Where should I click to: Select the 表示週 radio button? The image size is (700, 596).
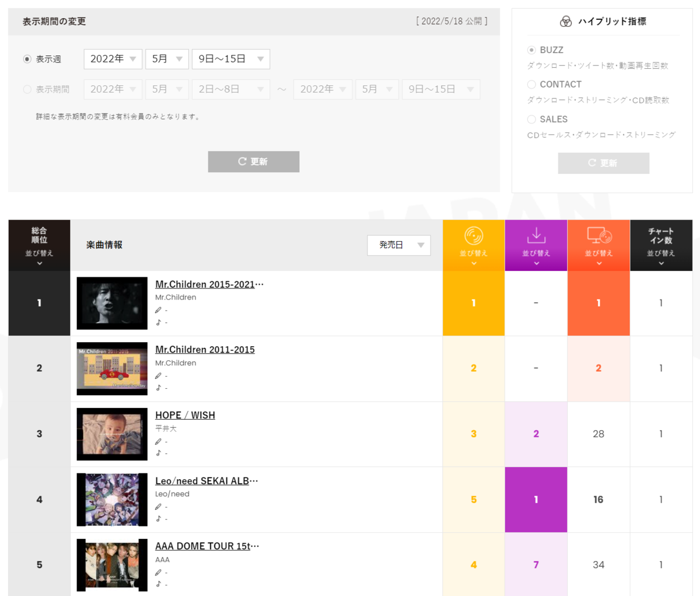point(27,59)
